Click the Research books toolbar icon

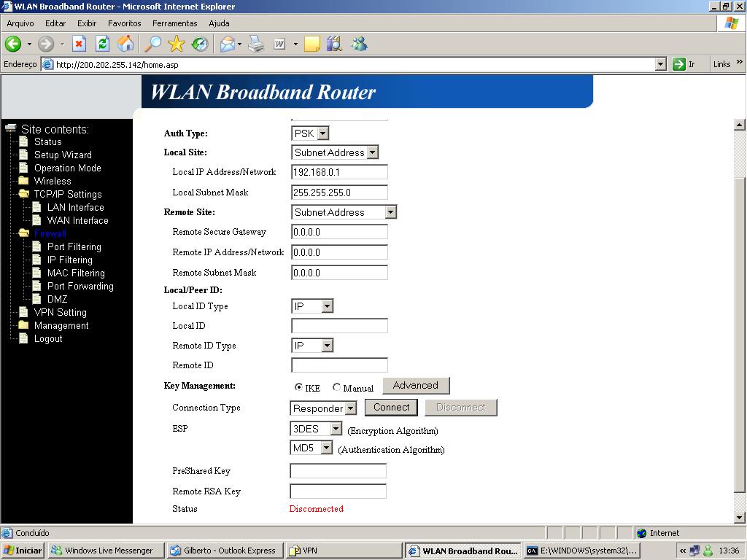pyautogui.click(x=334, y=44)
